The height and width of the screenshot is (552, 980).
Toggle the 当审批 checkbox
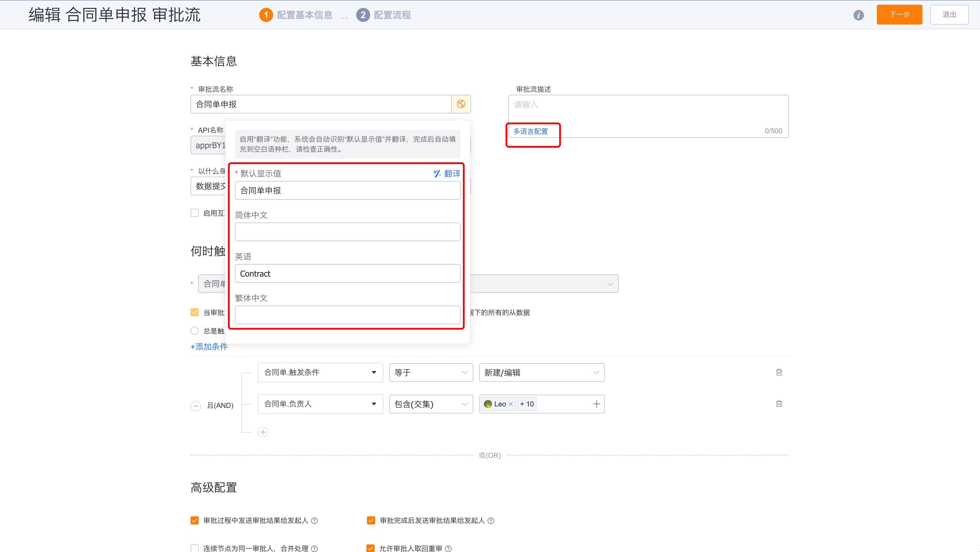194,313
